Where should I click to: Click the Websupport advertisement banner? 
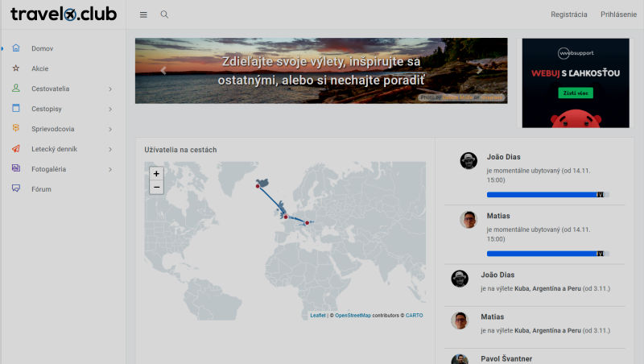coord(576,83)
